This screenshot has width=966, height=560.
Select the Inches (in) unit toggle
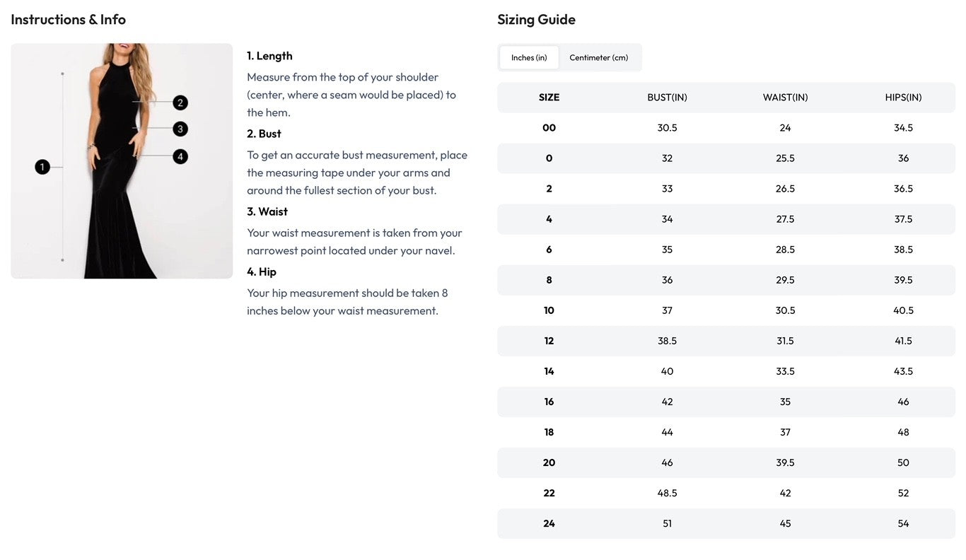(x=529, y=57)
